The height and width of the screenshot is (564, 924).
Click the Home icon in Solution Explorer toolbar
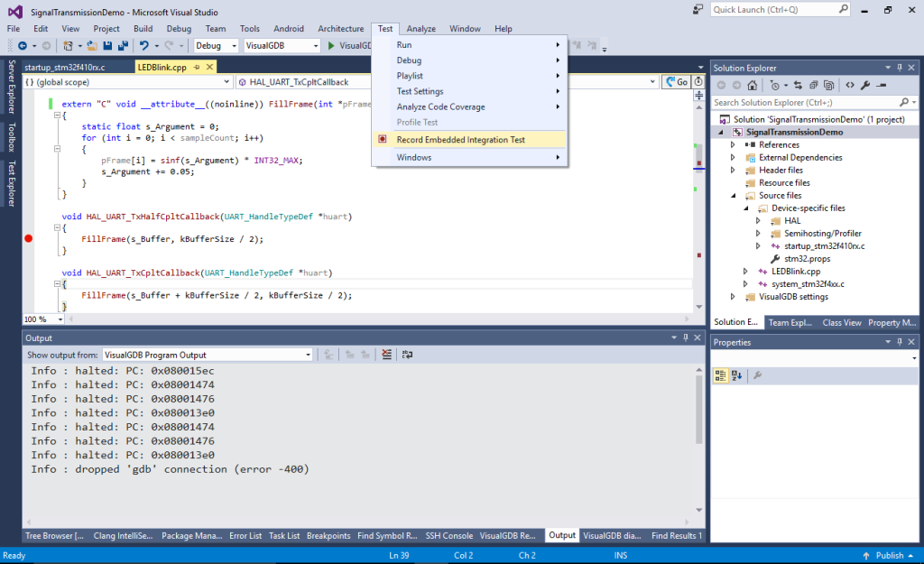[753, 85]
